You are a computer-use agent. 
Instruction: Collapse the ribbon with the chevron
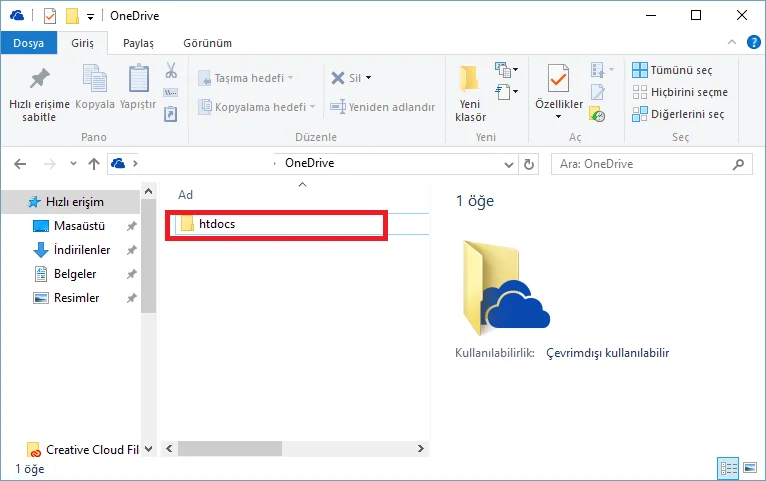(x=732, y=42)
